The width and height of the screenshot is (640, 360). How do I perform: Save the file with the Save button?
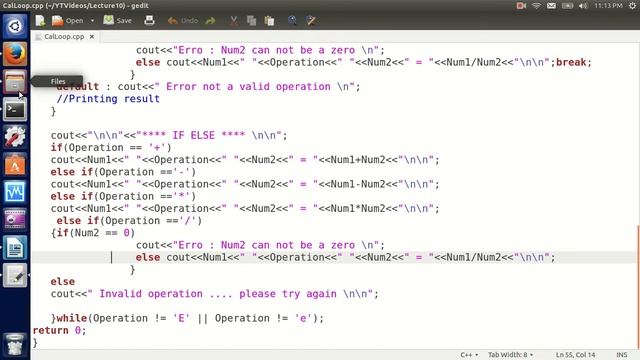tap(118, 20)
